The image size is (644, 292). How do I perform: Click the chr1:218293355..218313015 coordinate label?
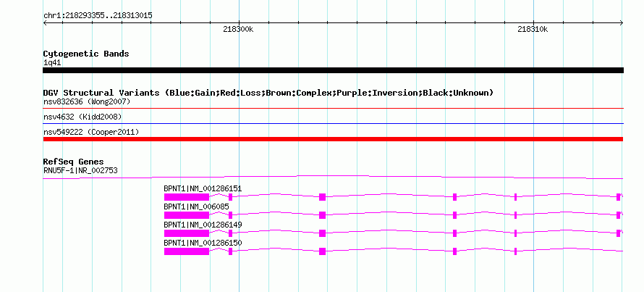98,16
